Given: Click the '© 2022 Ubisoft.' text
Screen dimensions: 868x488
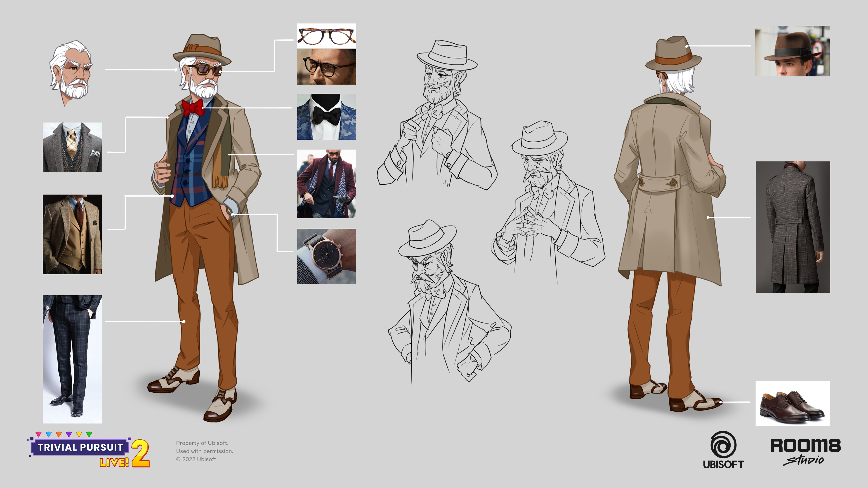Looking at the screenshot, I should pos(197,459).
